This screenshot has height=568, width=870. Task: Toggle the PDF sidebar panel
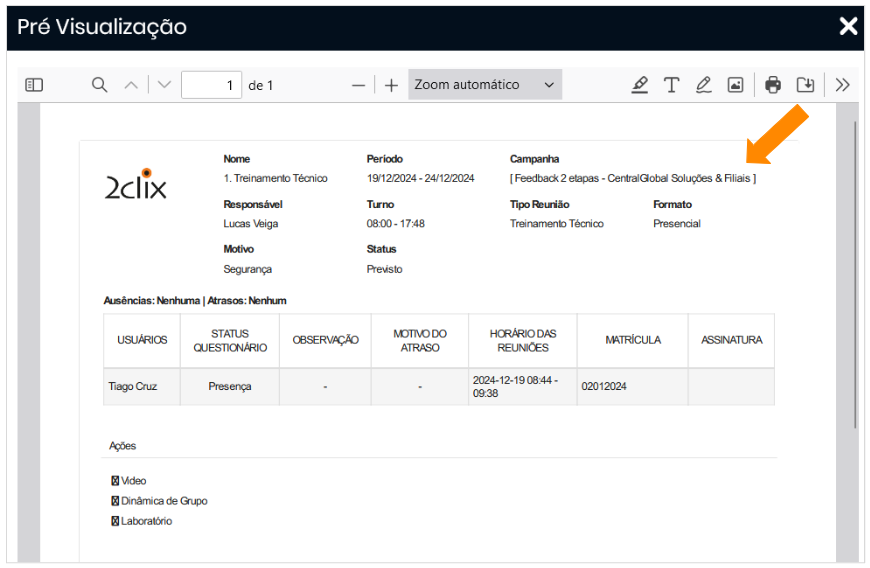pyautogui.click(x=34, y=85)
